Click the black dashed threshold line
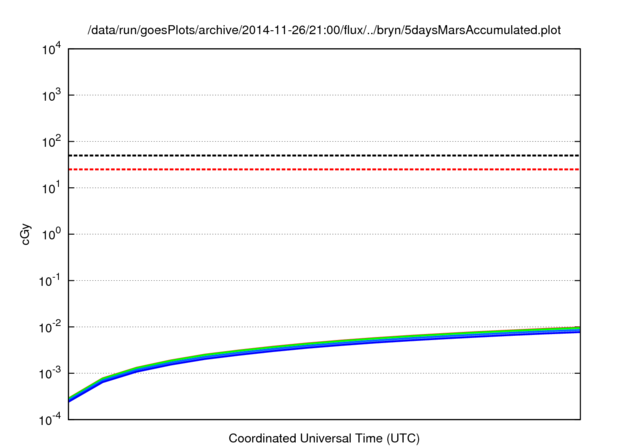 coord(324,155)
